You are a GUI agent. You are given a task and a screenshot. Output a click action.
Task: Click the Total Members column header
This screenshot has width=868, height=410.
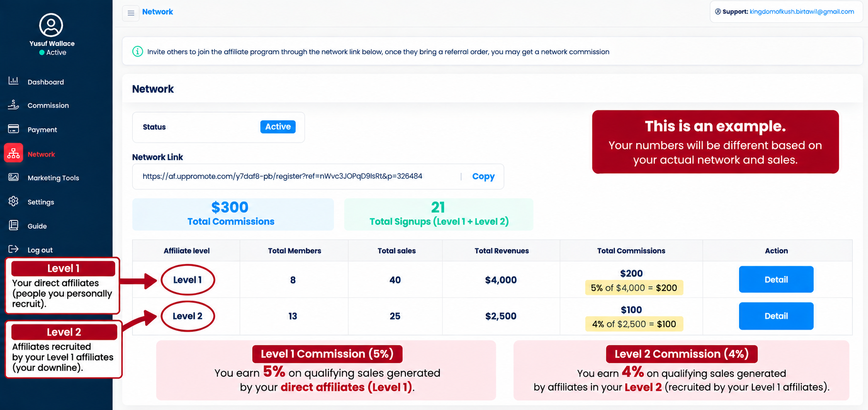coord(295,251)
